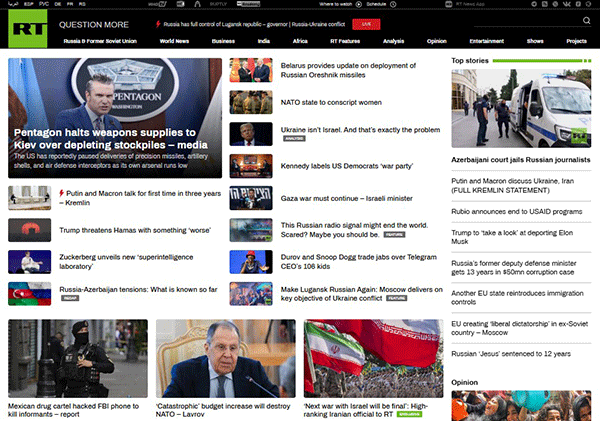The width and height of the screenshot is (600, 421).
Task: Open former deputy defense minister corruption story
Action: point(514,268)
